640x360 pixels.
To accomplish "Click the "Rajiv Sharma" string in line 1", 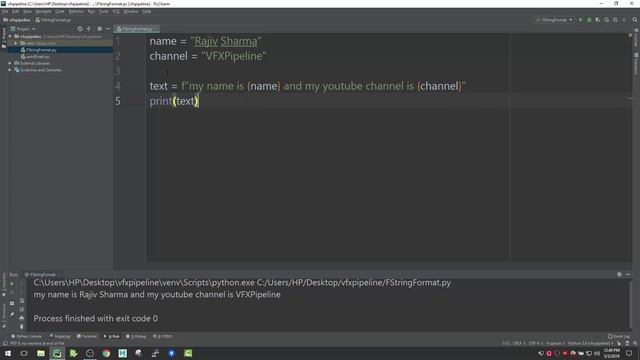I will pyautogui.click(x=226, y=41).
